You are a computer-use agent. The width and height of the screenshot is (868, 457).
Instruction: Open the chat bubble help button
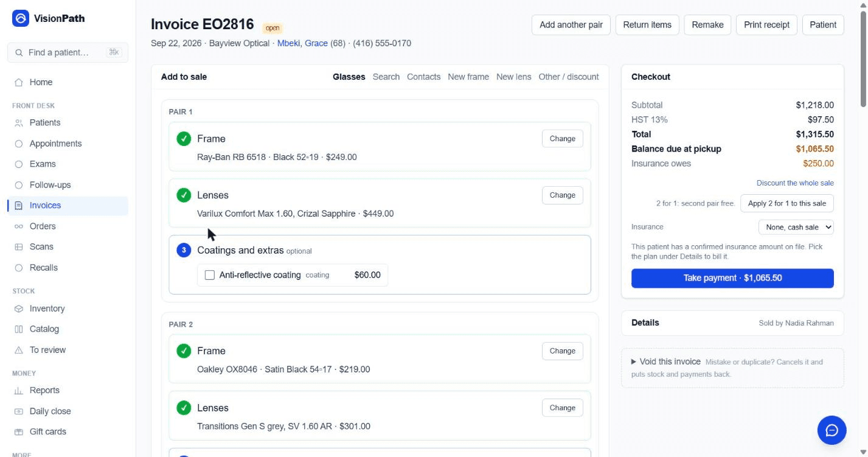(x=832, y=430)
